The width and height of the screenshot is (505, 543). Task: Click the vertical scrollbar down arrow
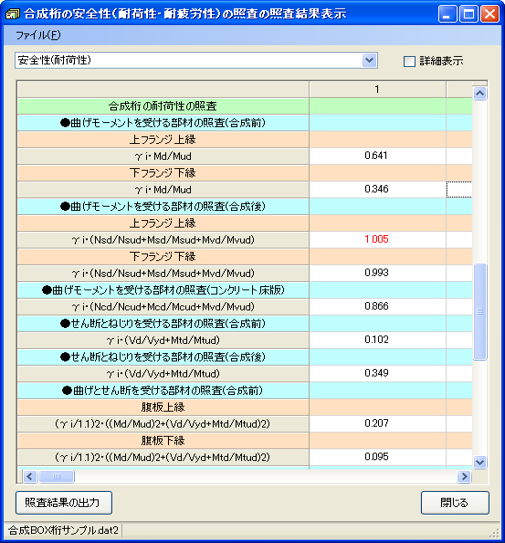click(x=480, y=462)
